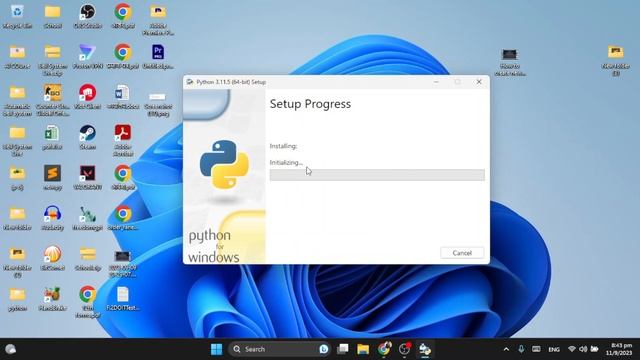Open the Audacity shortcut
640x360 pixels.
coord(53,218)
